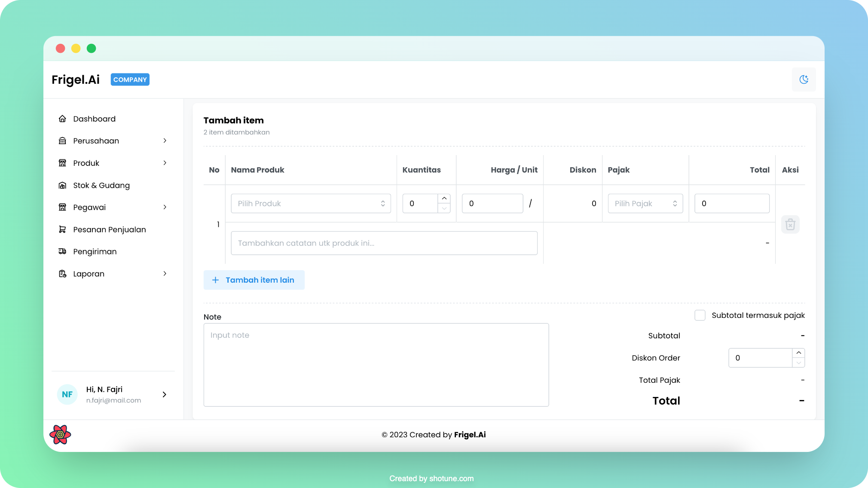The width and height of the screenshot is (868, 488).
Task: Click the Tambah item heading
Action: [233, 120]
